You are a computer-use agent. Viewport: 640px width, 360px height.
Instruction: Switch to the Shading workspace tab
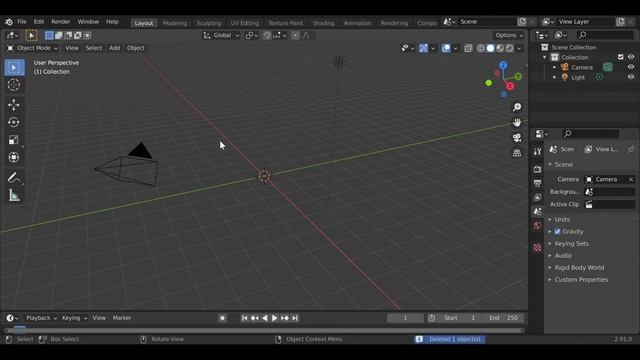point(323,23)
